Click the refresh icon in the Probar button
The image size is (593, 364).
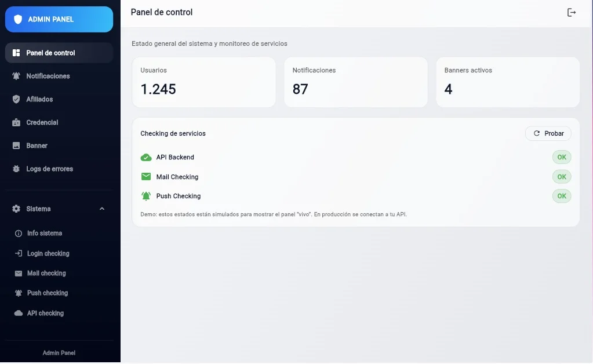[x=536, y=133]
